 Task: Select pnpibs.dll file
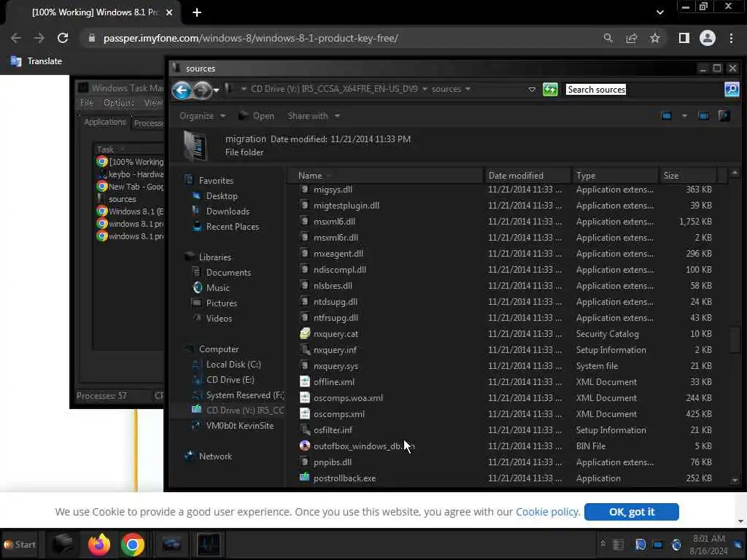(333, 462)
